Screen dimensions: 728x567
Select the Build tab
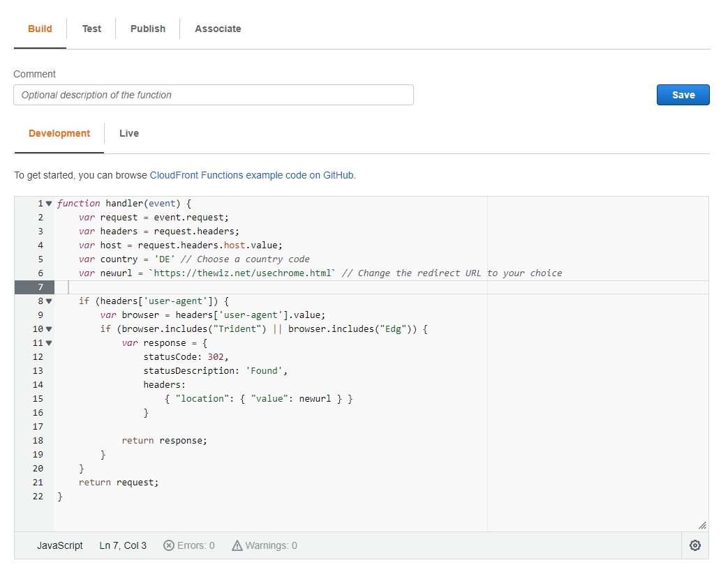tap(40, 29)
